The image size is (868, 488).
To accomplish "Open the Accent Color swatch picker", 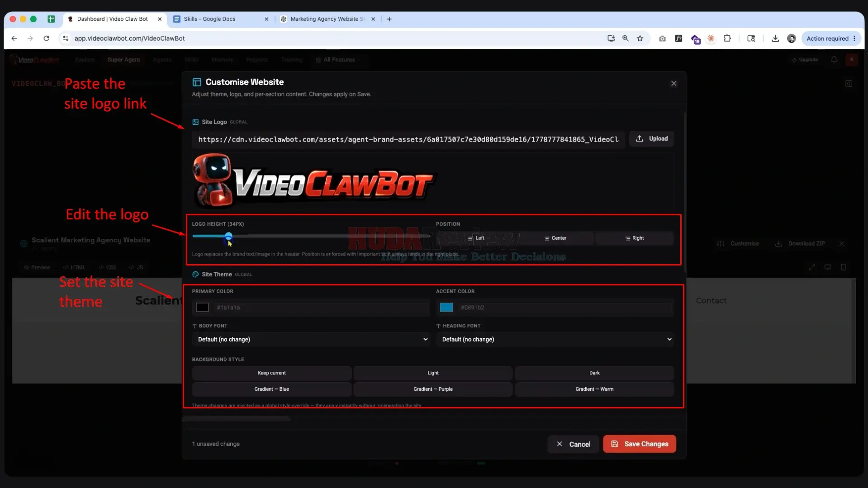I will (446, 308).
